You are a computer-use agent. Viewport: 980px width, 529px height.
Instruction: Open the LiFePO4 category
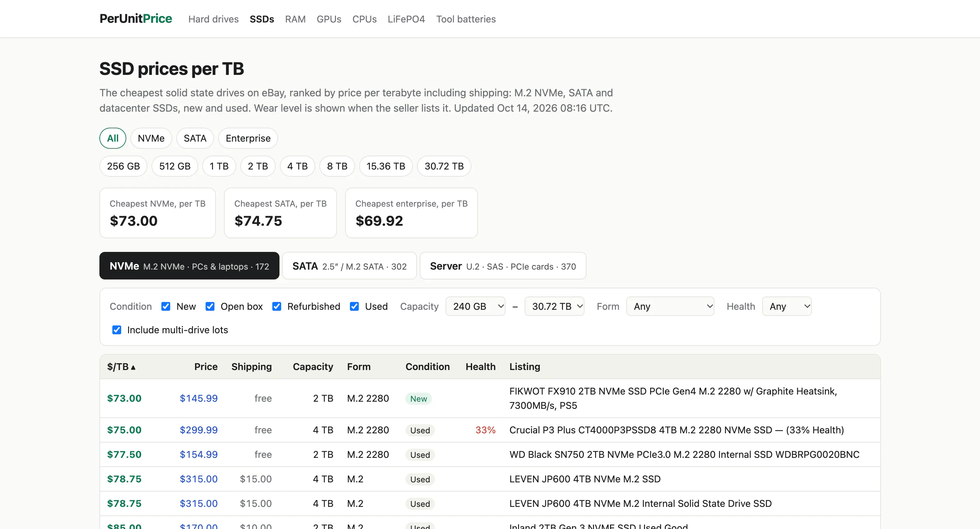click(406, 19)
